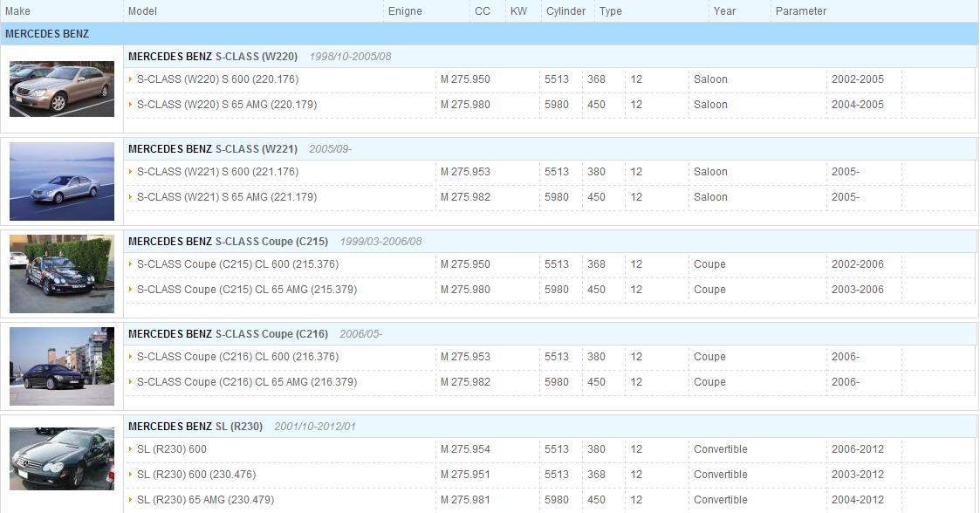Open S-CLASS (W220) S 600 (220.176)
Screen dimensions: 980x513
[x=217, y=79]
